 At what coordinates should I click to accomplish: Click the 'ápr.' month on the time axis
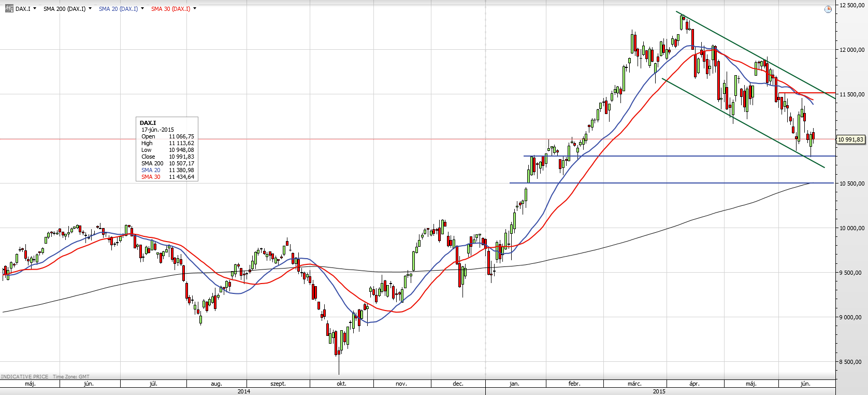click(695, 384)
